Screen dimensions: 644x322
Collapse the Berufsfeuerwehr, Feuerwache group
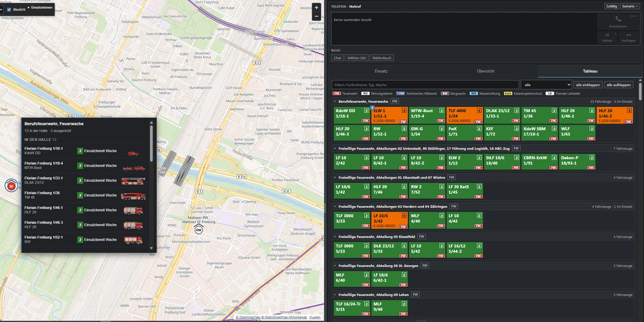[x=336, y=102]
